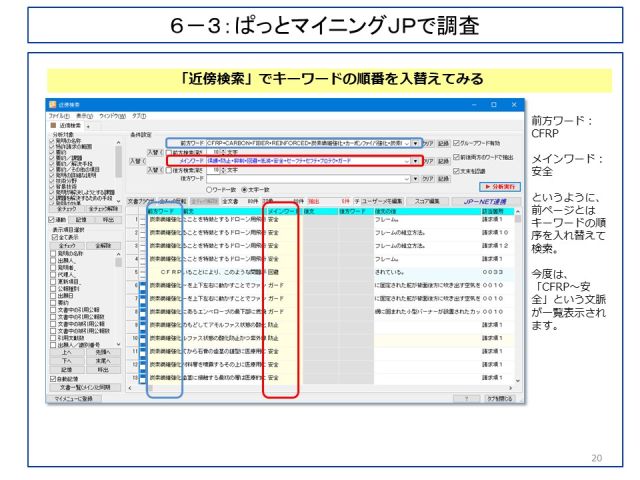Move item down with 下へ button
Viewport: 640px width, 480px height.
point(67,361)
